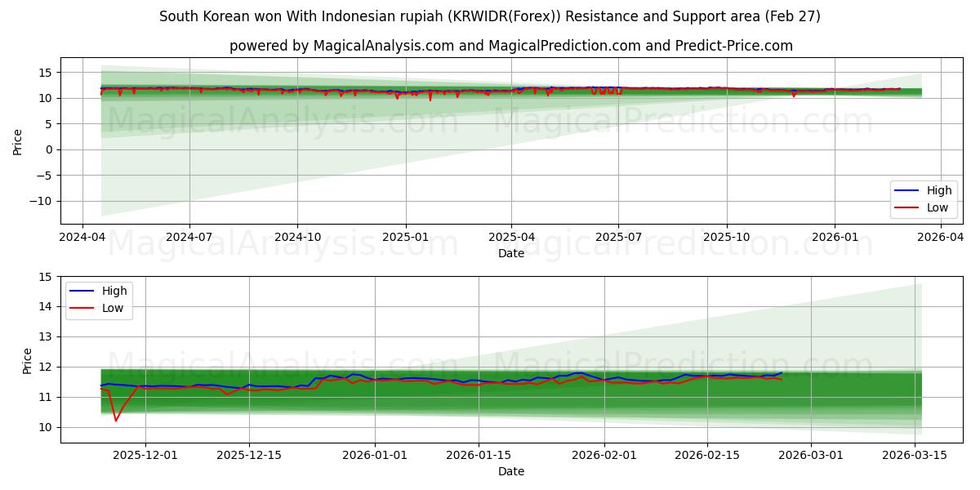Click the 2024-10 date tick label
Image resolution: width=980 pixels, height=490 pixels.
click(x=297, y=236)
